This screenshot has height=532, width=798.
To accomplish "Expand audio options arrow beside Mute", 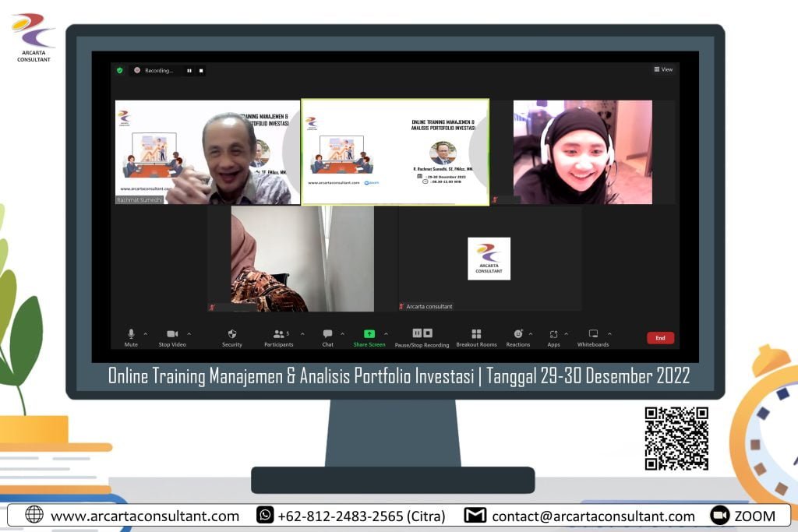I will point(146,334).
